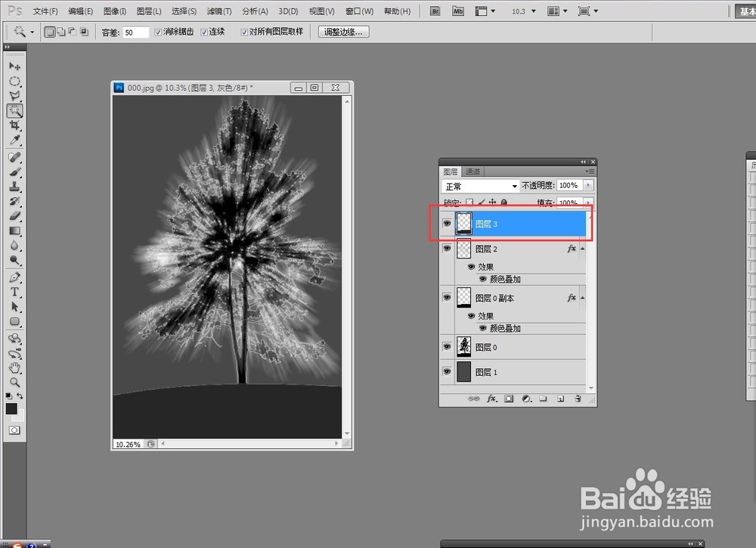Hide 图层 2 via eye icon
The image size is (756, 548).
click(447, 248)
